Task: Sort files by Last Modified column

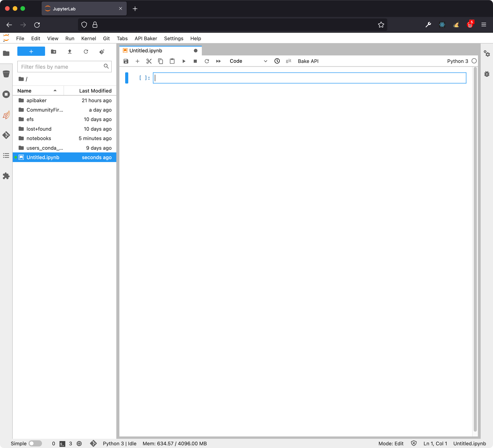Action: click(95, 91)
